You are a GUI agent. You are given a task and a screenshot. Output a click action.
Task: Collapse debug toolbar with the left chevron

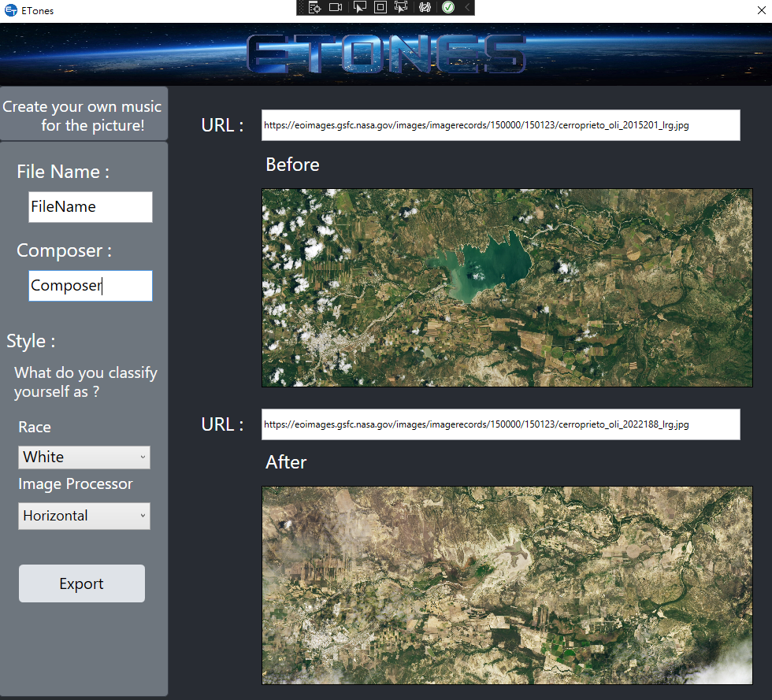coord(466,7)
